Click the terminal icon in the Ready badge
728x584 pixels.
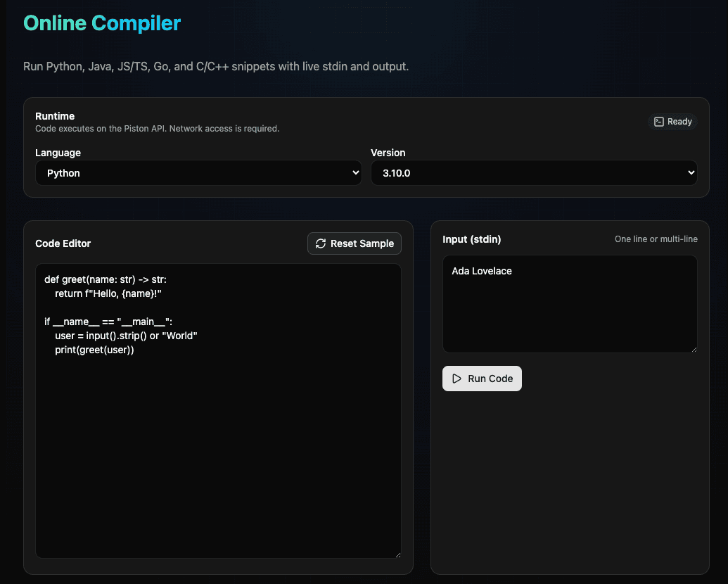coord(659,121)
